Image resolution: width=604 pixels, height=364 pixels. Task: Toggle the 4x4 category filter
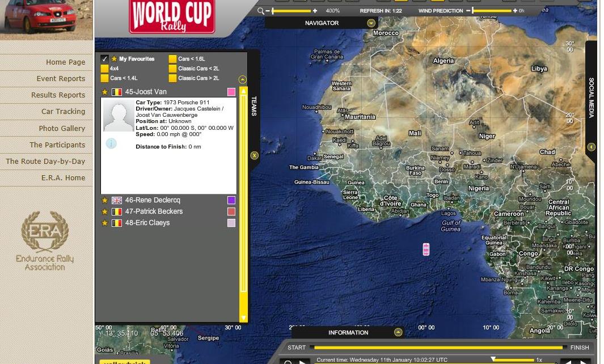click(x=104, y=69)
